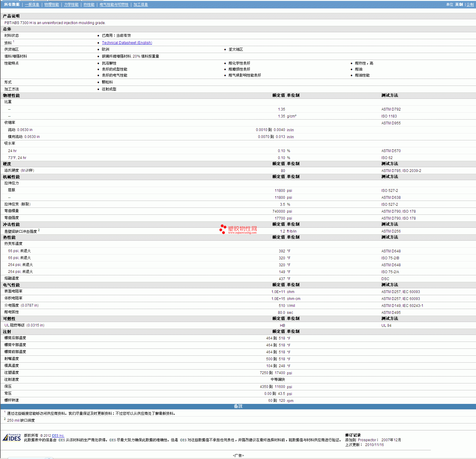Viewport: 476px width, 459px height.
Task: Click the 17700 psi flexural strength value
Action: click(x=283, y=218)
